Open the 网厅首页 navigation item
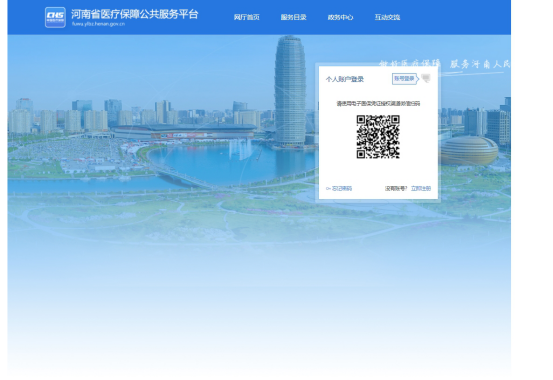553x380 pixels. pyautogui.click(x=247, y=17)
